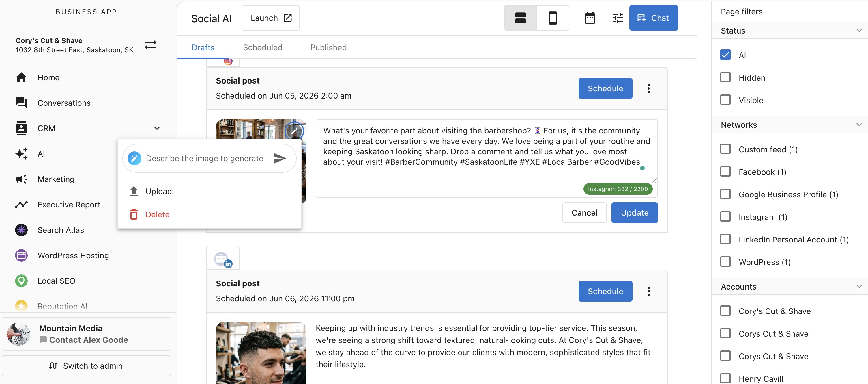Click the image description input field
Screen dimensions: 868x384
tap(205, 158)
